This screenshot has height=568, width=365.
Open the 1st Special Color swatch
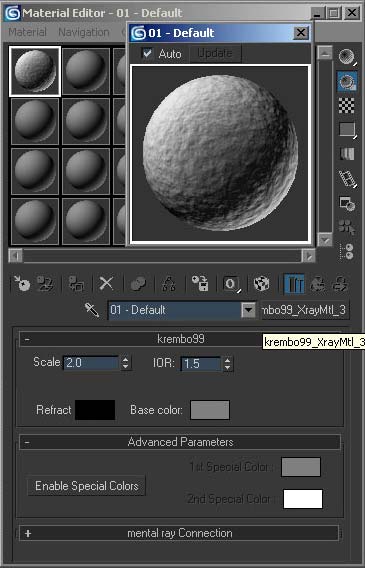[301, 467]
